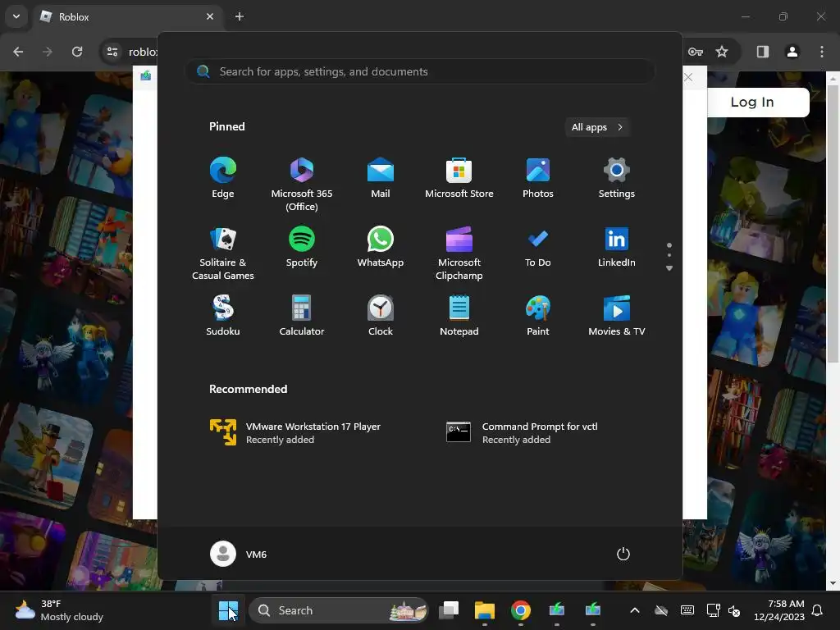Screen dimensions: 840x630
Task: Launch Microsoft 365 (Office)
Action: coord(302,184)
